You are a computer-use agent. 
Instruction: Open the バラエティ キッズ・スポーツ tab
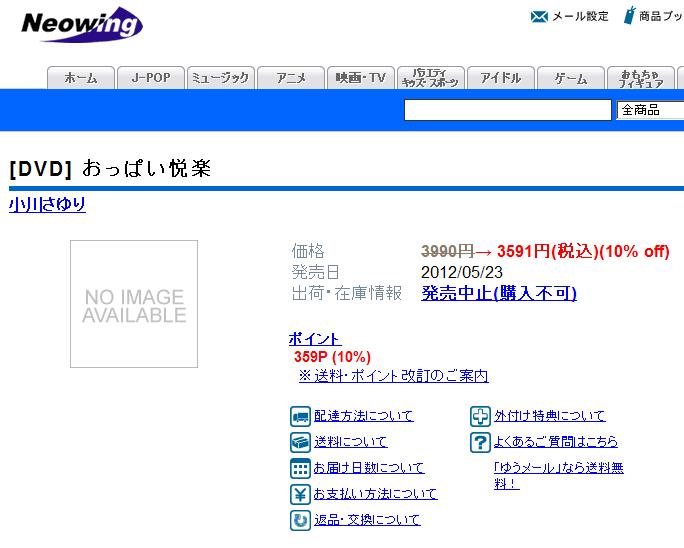(x=431, y=78)
